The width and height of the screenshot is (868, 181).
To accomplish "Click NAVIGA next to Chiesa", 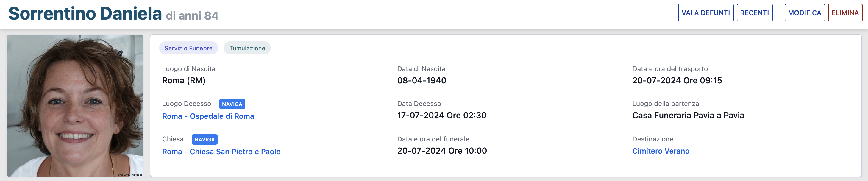I will click(x=204, y=140).
